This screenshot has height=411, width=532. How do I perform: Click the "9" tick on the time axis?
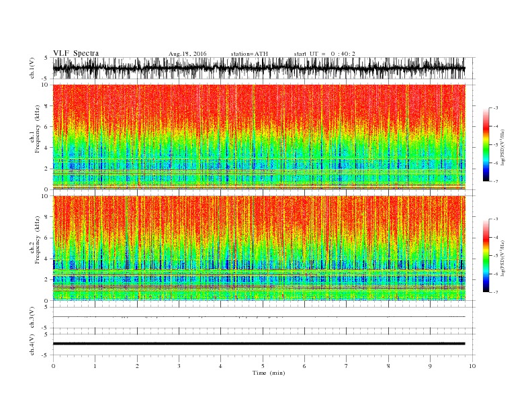pos(430,366)
